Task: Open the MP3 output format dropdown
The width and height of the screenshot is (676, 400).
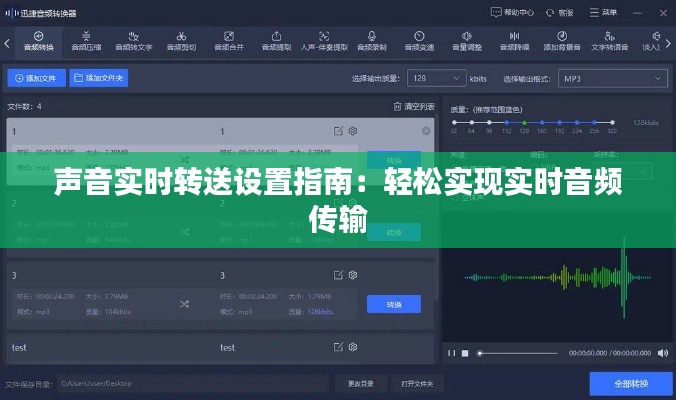Action: (x=612, y=78)
